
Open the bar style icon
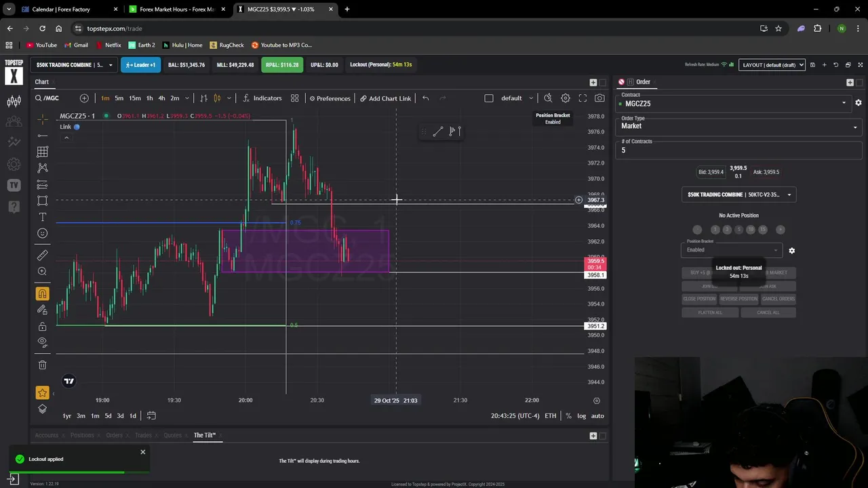203,98
